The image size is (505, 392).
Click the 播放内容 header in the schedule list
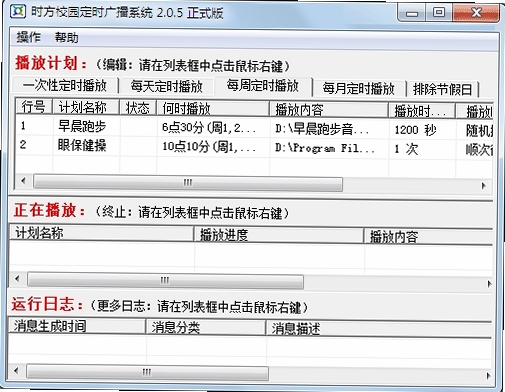[329, 110]
